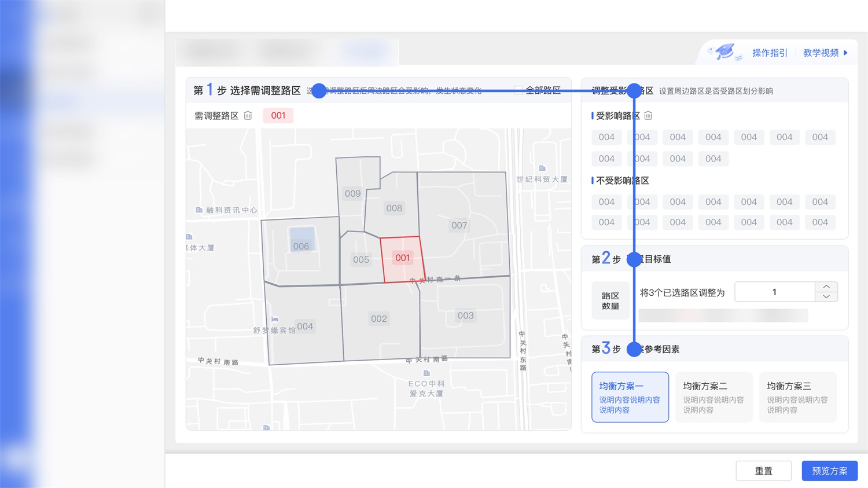This screenshot has height=488, width=868.
Task: Select the 均衡方案二 option card
Action: tap(714, 397)
